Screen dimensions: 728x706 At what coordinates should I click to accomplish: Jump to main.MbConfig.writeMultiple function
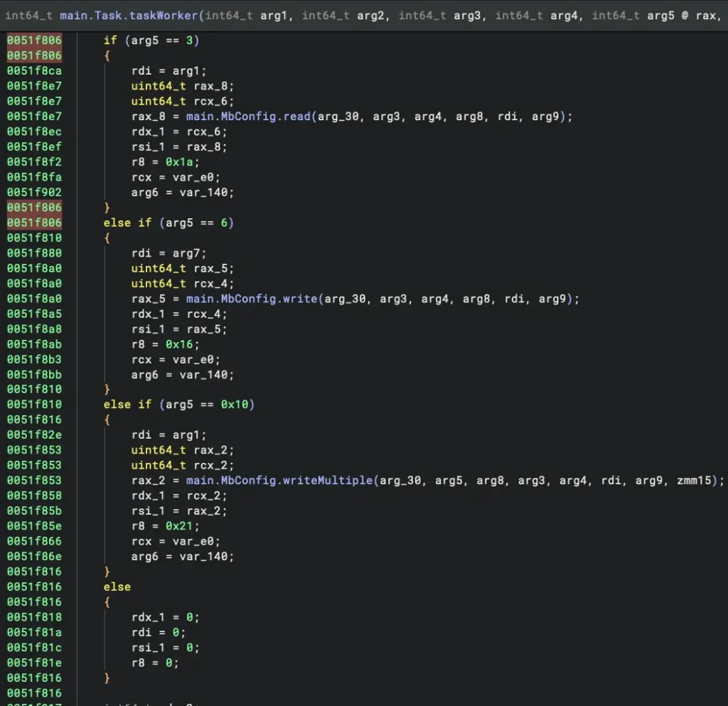tap(279, 481)
